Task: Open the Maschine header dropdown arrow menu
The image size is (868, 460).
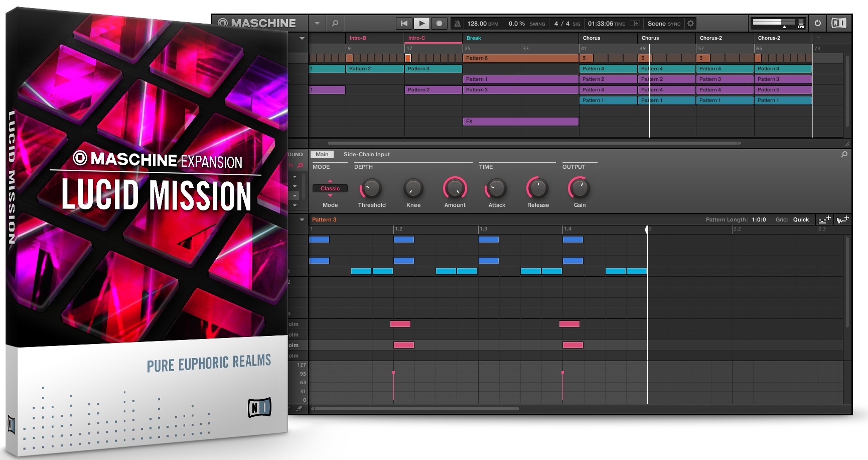Action: 317,23
